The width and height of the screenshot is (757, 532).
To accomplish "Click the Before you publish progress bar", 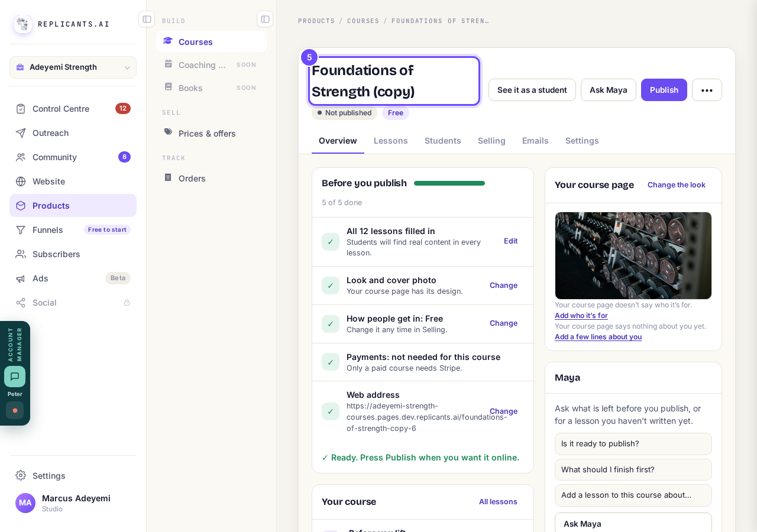I will 449,183.
